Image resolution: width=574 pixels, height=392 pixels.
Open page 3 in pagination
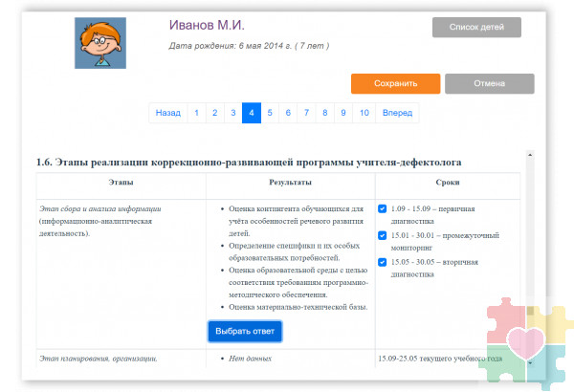point(232,113)
